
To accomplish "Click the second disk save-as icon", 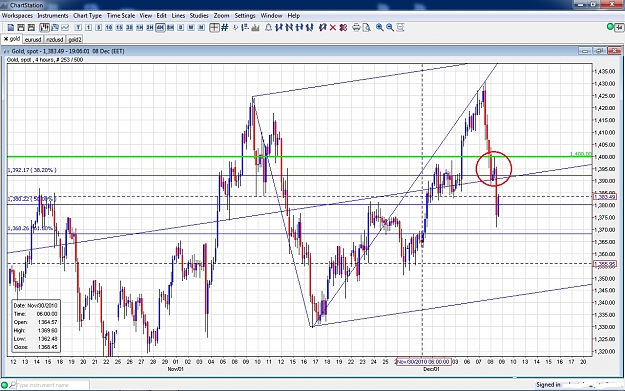I will pyautogui.click(x=31, y=28).
